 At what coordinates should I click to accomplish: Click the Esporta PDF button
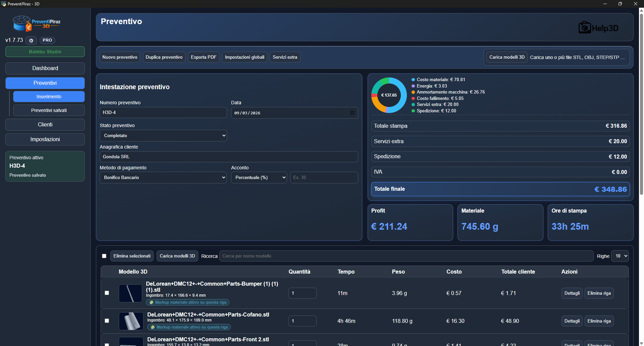(204, 57)
